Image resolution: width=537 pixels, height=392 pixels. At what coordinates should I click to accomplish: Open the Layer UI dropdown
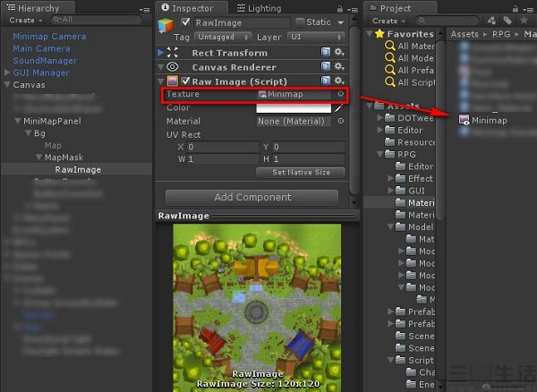[316, 37]
